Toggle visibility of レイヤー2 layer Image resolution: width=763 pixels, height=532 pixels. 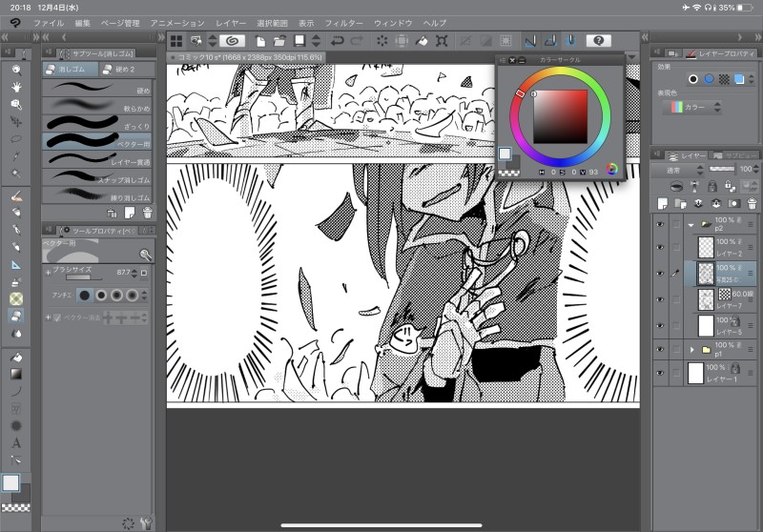pos(660,247)
